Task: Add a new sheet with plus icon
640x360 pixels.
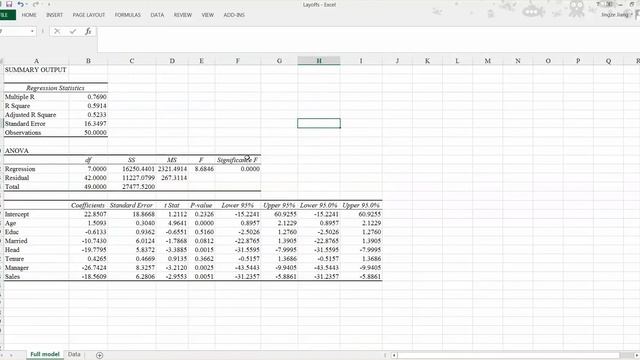Action: pyautogui.click(x=99, y=355)
